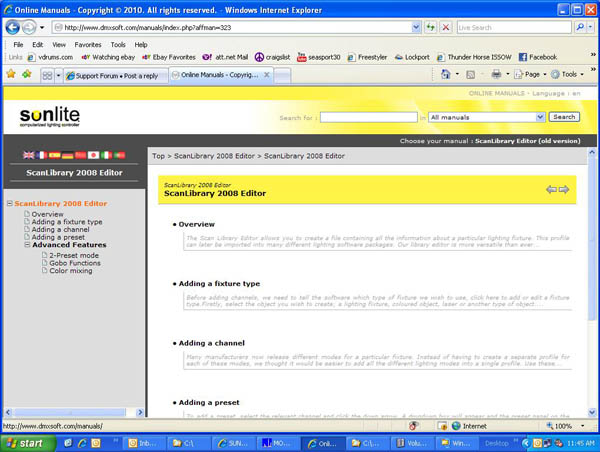
Task: Select the UK English flag icon
Action: (29, 155)
